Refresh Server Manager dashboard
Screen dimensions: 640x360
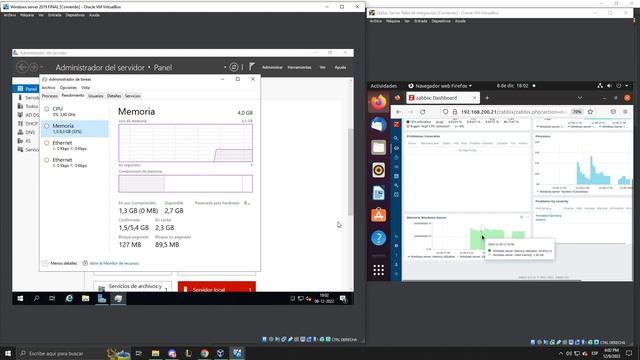pyautogui.click(x=234, y=67)
